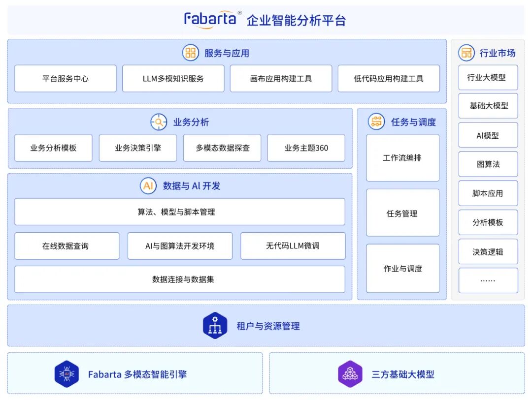
Task: Select the Fabarta 多模态智能引擎 engine icon
Action: (66, 374)
